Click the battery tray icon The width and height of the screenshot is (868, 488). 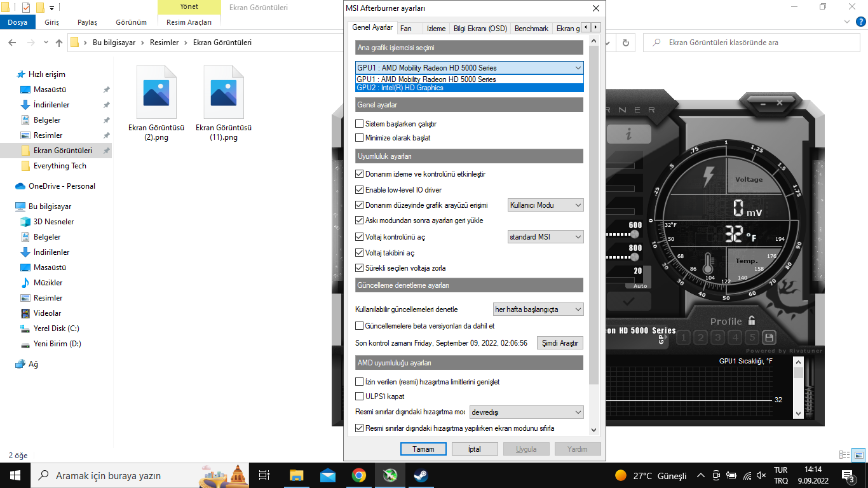pyautogui.click(x=731, y=476)
